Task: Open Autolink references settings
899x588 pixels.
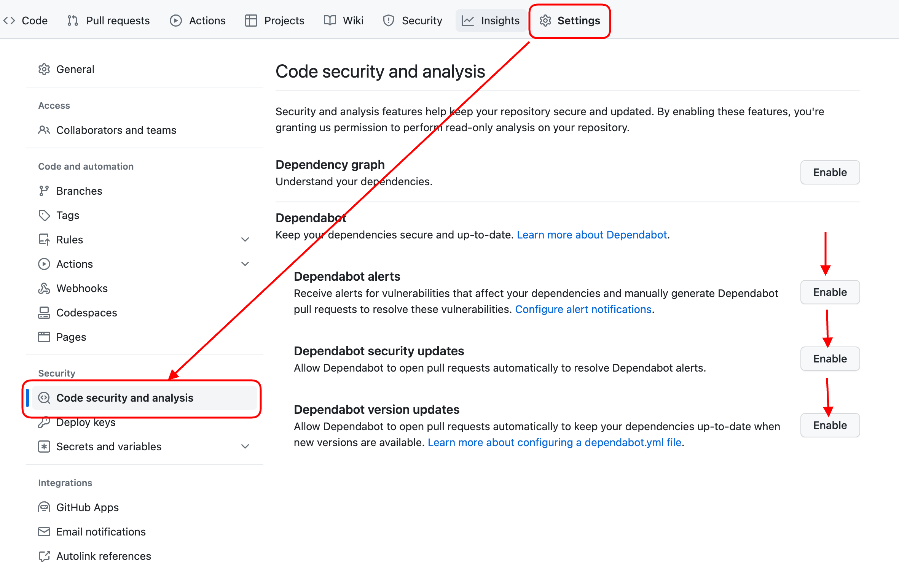Action: click(145, 556)
